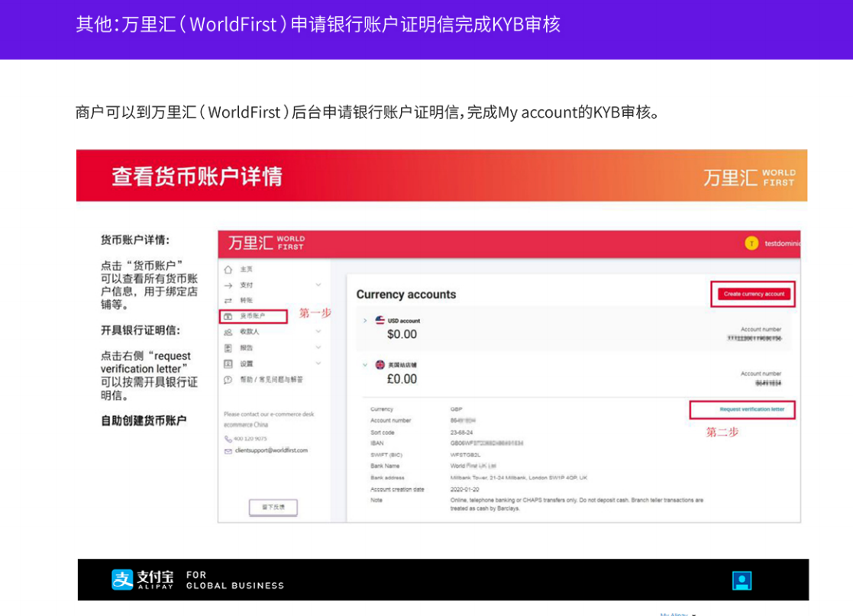Open 帮助/常见问题与解答 help icon
The width and height of the screenshot is (853, 616).
[x=227, y=379]
